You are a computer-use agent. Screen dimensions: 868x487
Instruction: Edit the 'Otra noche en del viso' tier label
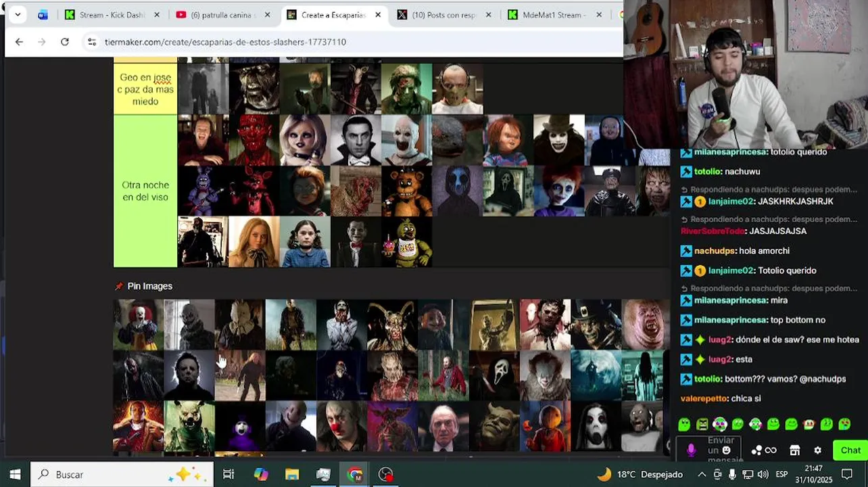click(145, 191)
